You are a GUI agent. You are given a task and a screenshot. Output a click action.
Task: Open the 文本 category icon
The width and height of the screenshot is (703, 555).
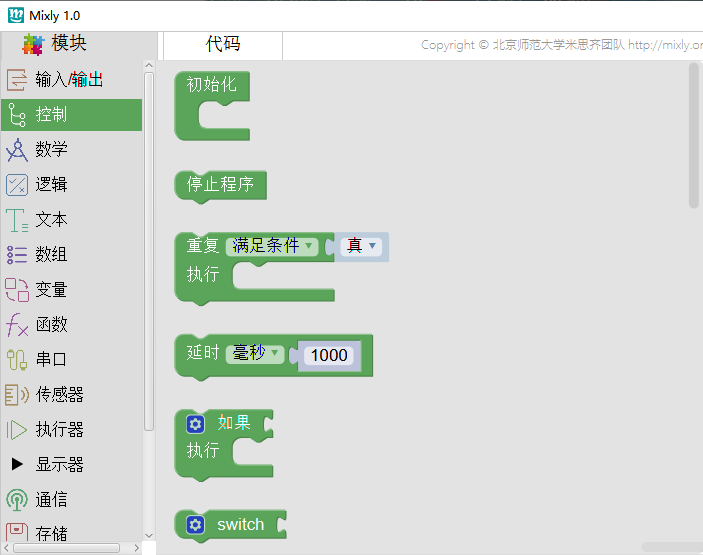[17, 220]
